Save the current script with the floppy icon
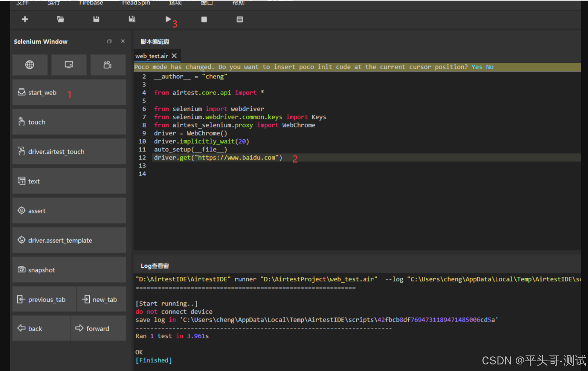 click(x=96, y=19)
